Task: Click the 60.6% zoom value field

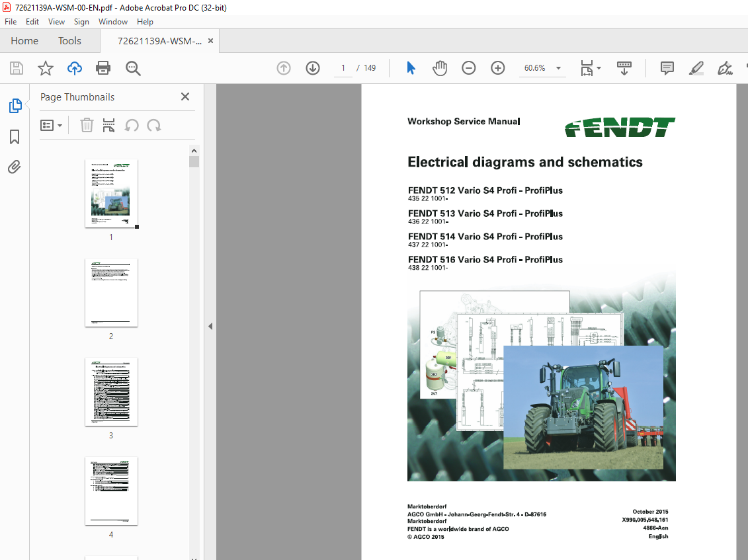Action: (535, 68)
